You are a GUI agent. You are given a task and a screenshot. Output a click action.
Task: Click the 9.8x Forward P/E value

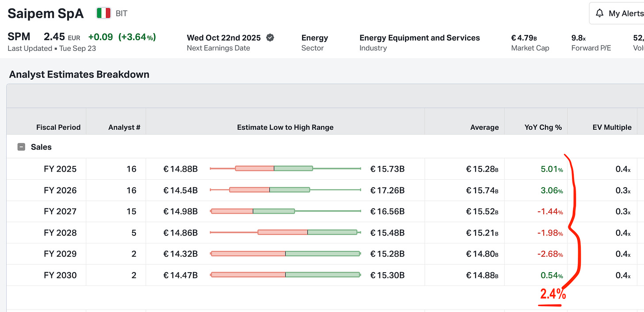tap(579, 38)
